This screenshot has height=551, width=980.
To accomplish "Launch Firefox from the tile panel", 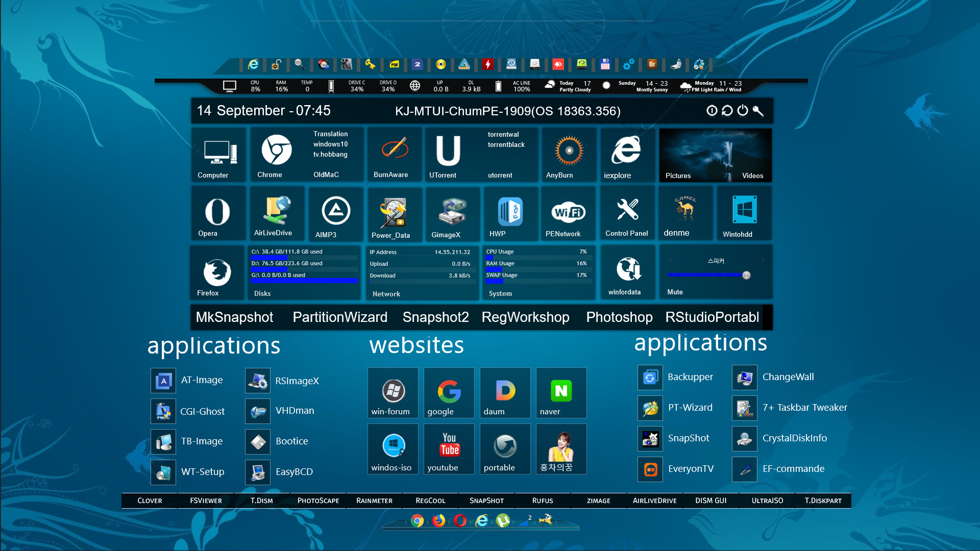I will pos(217,272).
